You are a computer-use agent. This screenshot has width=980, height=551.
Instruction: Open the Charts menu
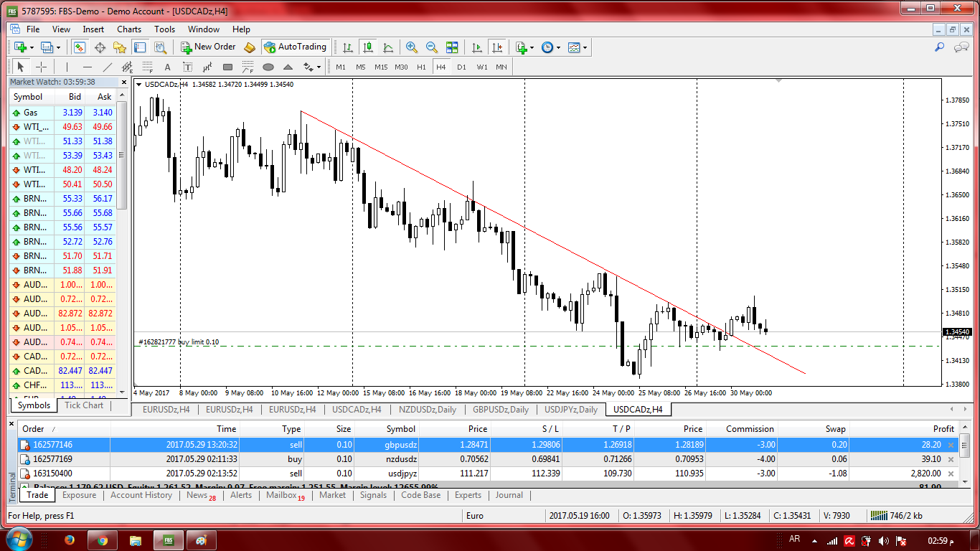(x=129, y=29)
